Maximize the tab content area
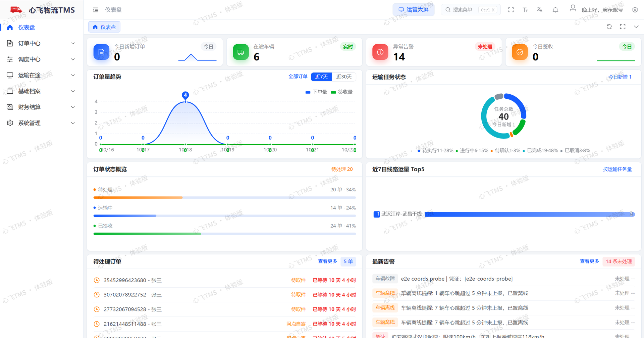 coord(623,27)
